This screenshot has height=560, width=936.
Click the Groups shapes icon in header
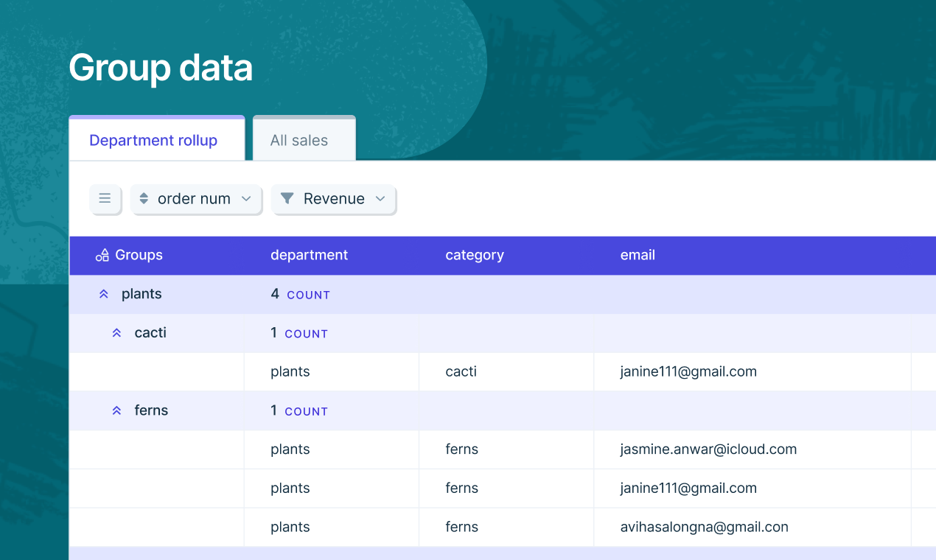point(102,256)
